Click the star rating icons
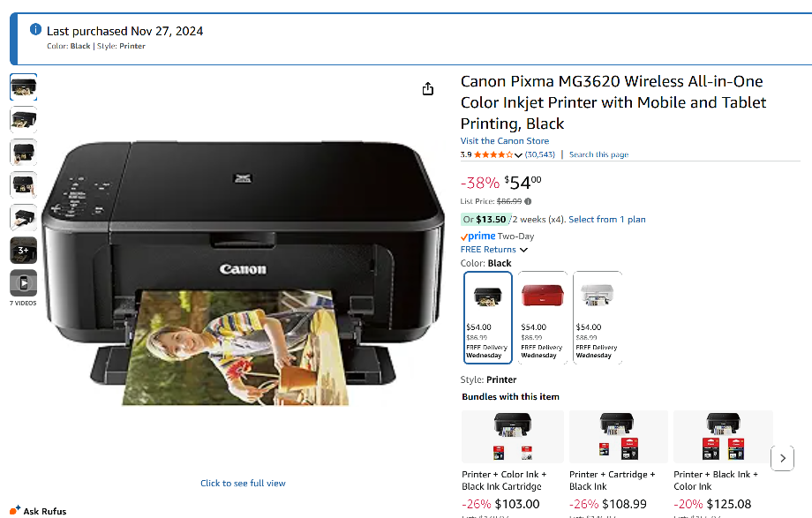 (x=492, y=154)
